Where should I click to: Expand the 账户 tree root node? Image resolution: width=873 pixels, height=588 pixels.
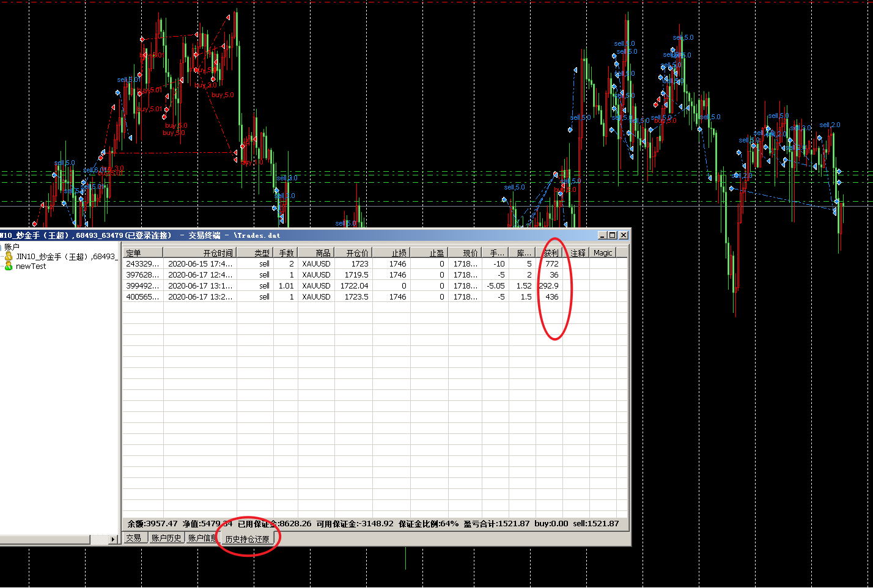12,247
